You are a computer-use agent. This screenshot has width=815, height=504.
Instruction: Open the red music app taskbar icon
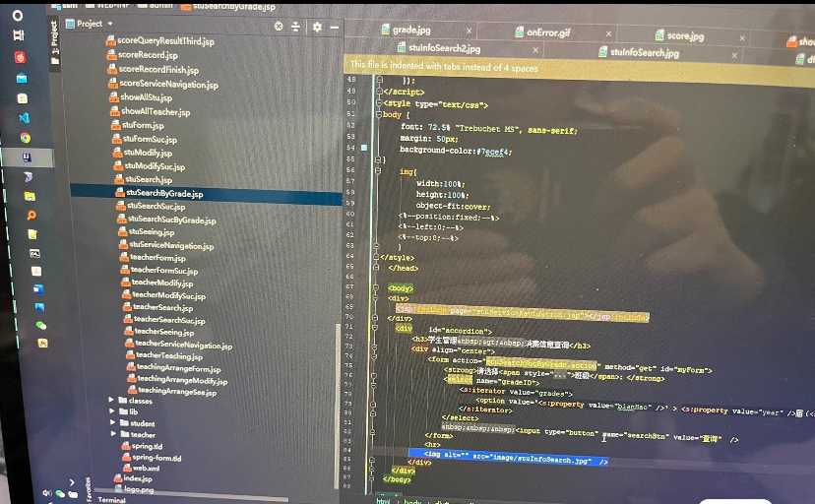tap(20, 57)
